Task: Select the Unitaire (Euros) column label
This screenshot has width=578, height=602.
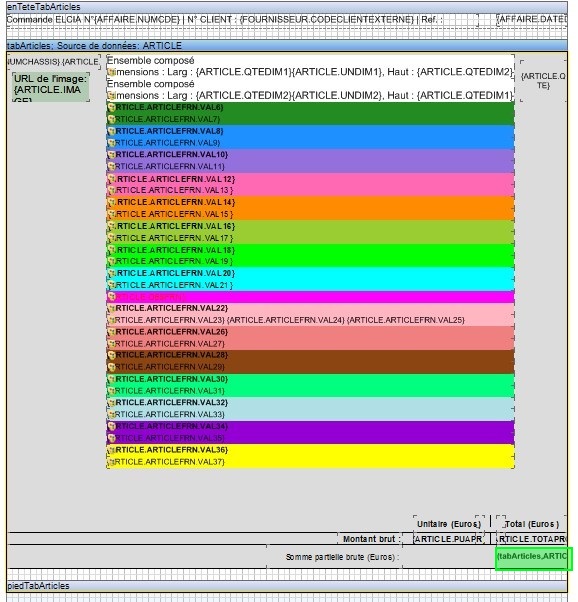Action: point(449,524)
